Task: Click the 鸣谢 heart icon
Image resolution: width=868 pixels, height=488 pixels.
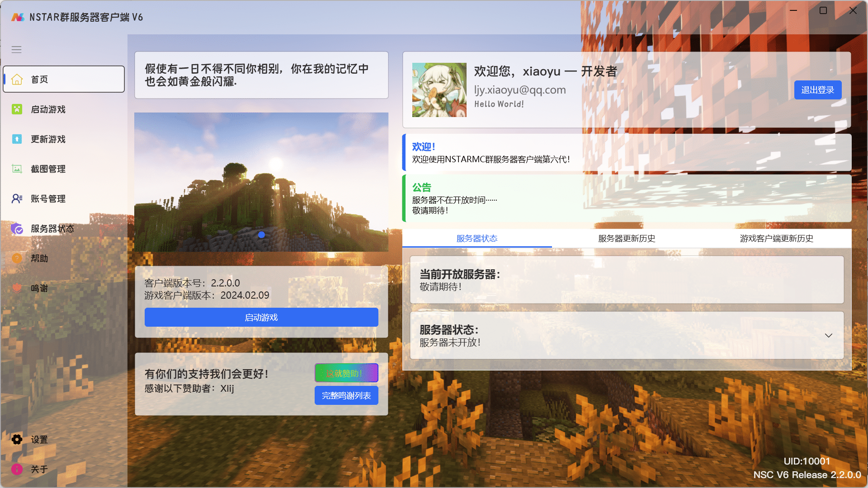Action: 17,288
